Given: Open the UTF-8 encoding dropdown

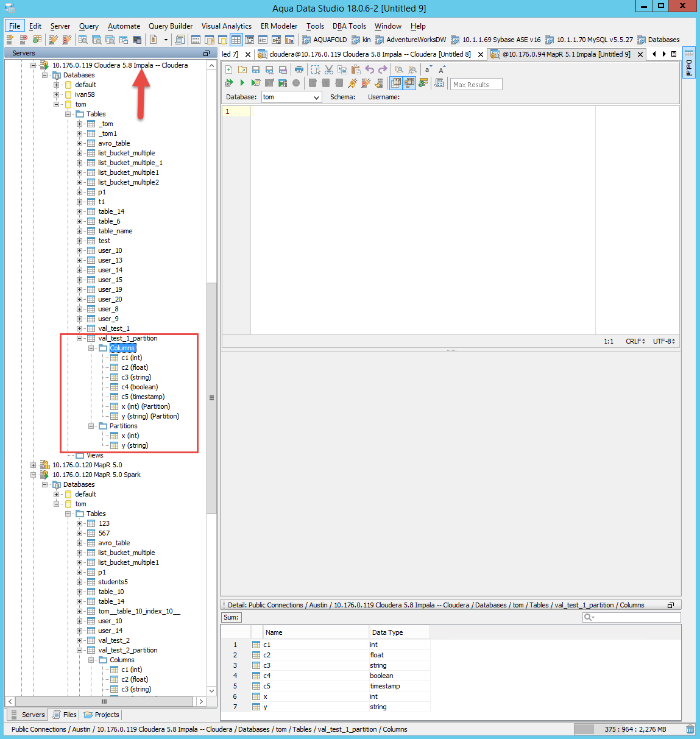Looking at the screenshot, I should (x=664, y=341).
